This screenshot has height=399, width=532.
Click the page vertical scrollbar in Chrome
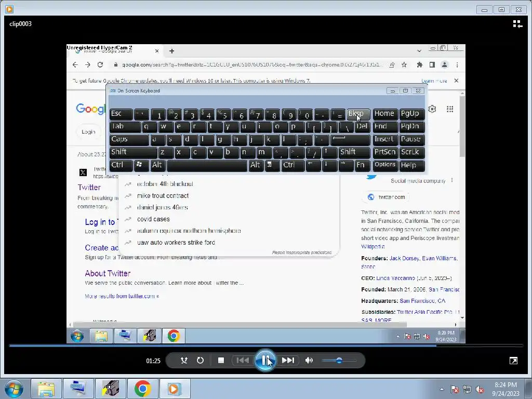(x=462, y=127)
